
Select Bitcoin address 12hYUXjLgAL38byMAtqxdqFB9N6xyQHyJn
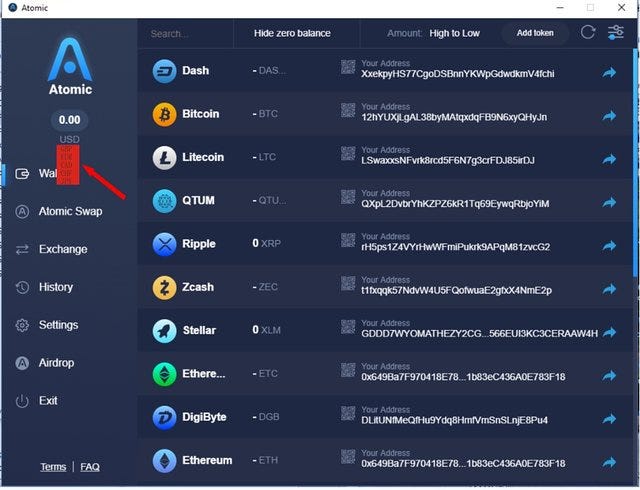pos(454,117)
